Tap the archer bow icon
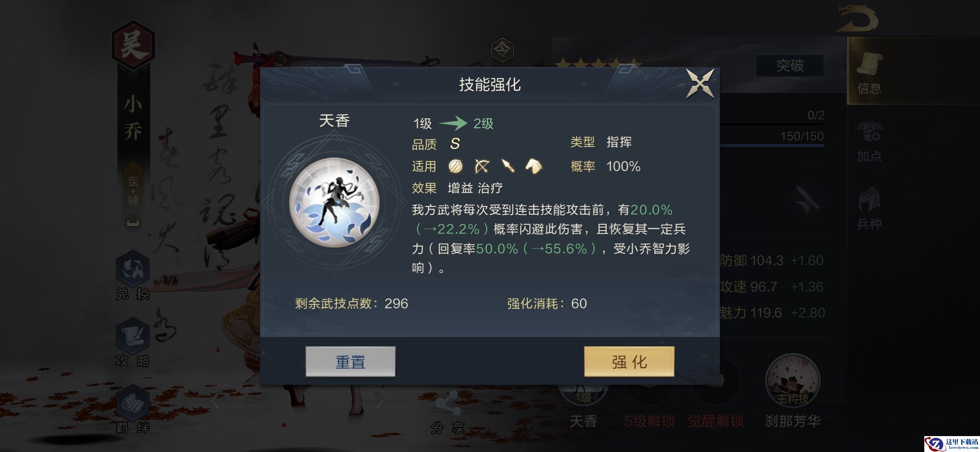 pyautogui.click(x=482, y=166)
